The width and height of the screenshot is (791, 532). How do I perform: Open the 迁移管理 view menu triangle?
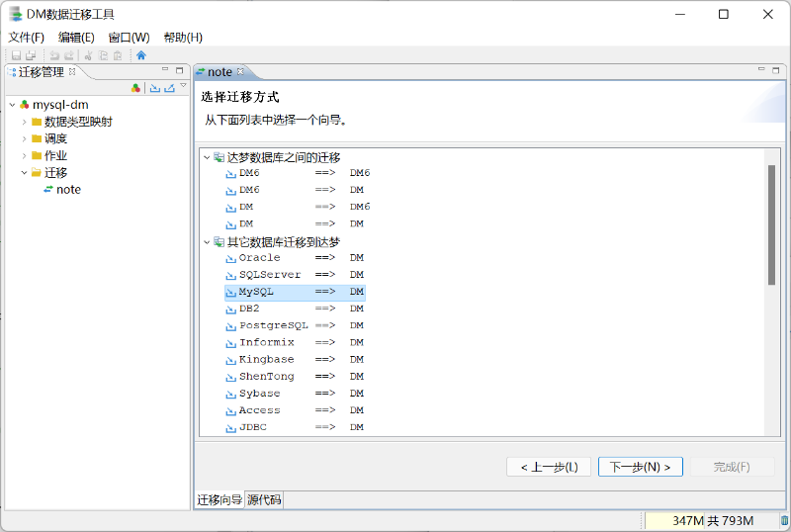[183, 86]
